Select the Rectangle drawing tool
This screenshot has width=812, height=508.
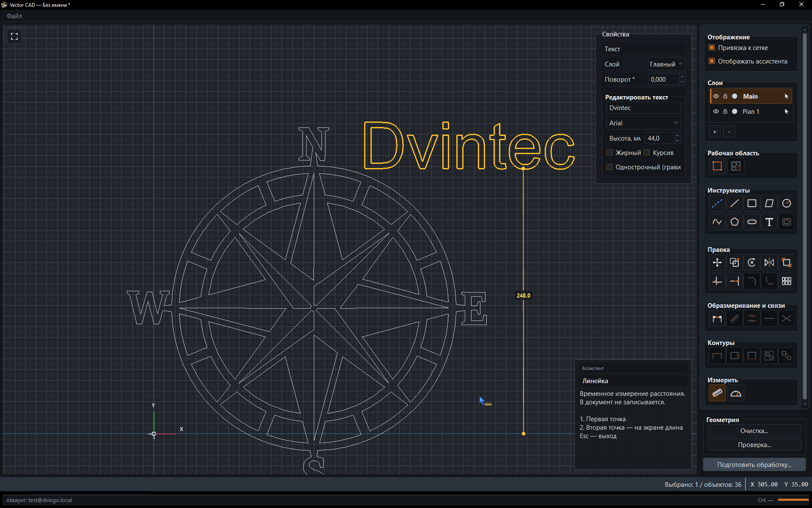pos(752,204)
